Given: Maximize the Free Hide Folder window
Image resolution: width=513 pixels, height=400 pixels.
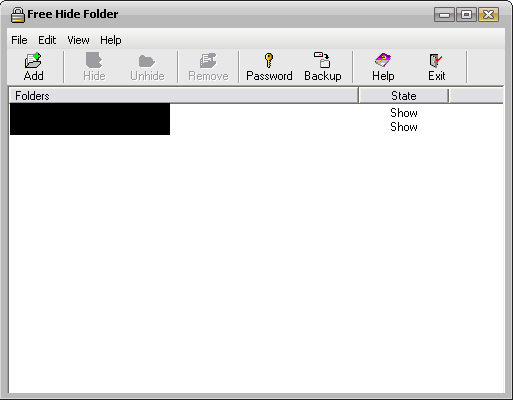Looking at the screenshot, I should (x=466, y=15).
